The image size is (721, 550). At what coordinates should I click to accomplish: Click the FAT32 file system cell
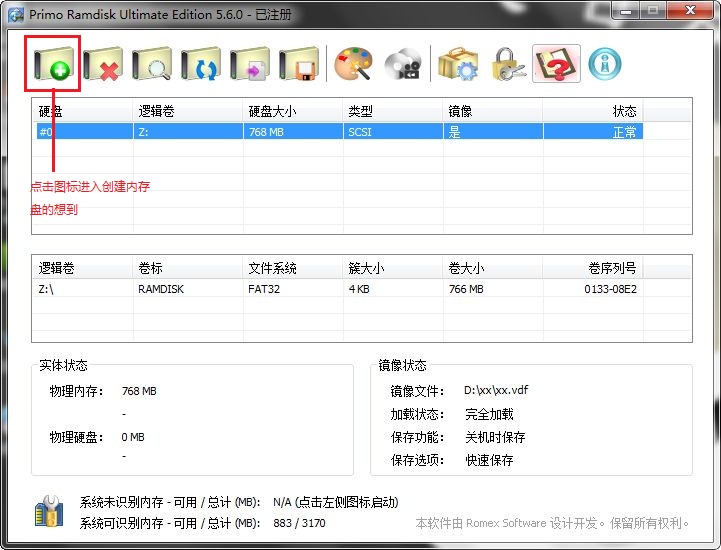point(264,289)
